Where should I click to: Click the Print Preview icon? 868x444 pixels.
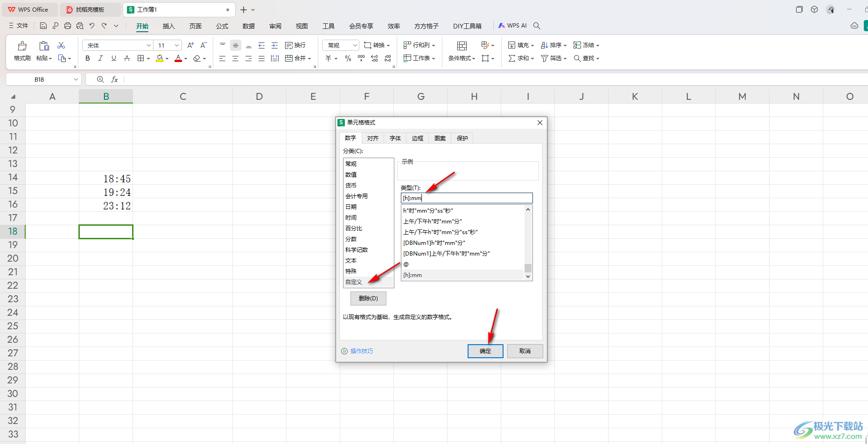pyautogui.click(x=80, y=26)
